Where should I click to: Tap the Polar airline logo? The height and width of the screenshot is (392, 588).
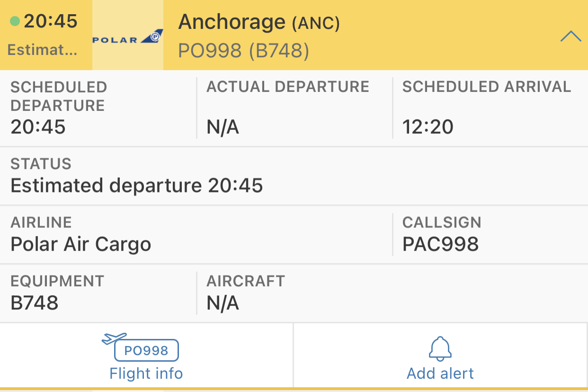click(128, 36)
